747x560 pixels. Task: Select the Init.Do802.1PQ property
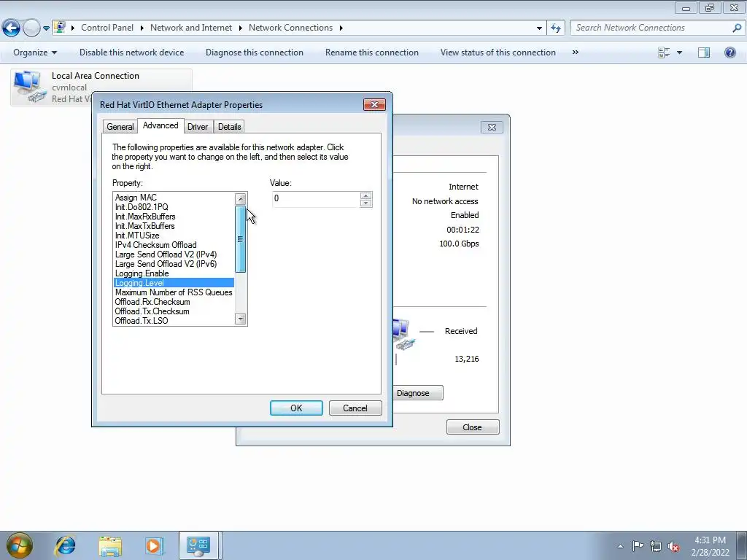174,207
